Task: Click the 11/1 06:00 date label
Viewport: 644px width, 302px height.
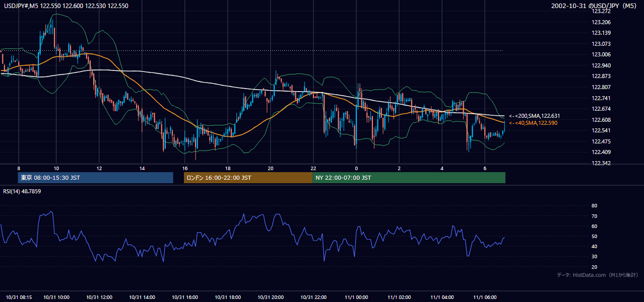Action: pos(485,297)
